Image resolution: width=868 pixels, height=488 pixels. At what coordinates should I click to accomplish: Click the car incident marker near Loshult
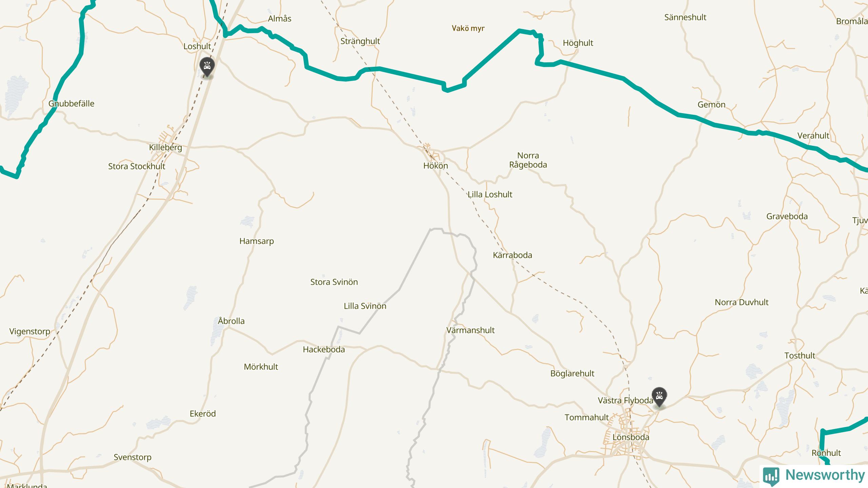tap(207, 67)
